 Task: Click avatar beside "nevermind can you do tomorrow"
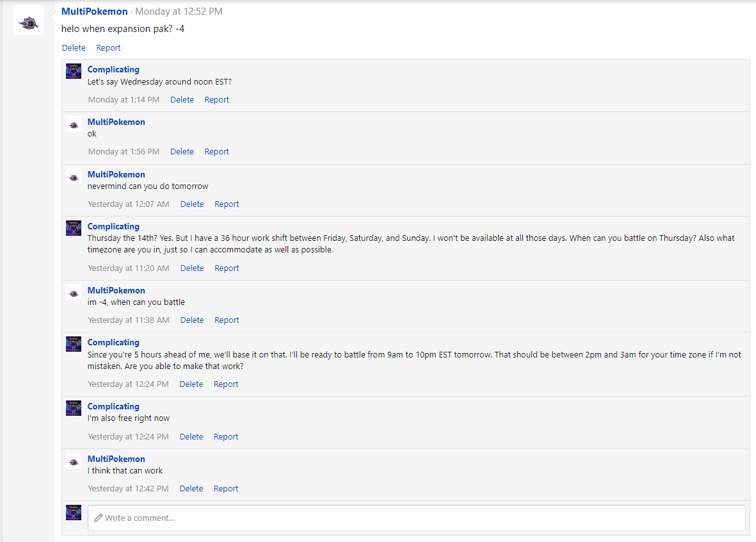click(x=74, y=176)
